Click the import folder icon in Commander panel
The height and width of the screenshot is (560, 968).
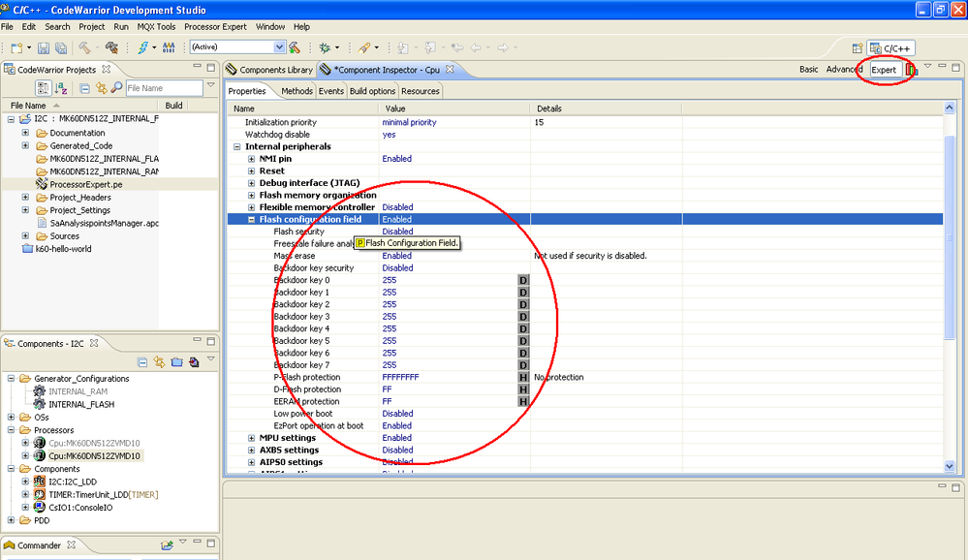point(167,545)
